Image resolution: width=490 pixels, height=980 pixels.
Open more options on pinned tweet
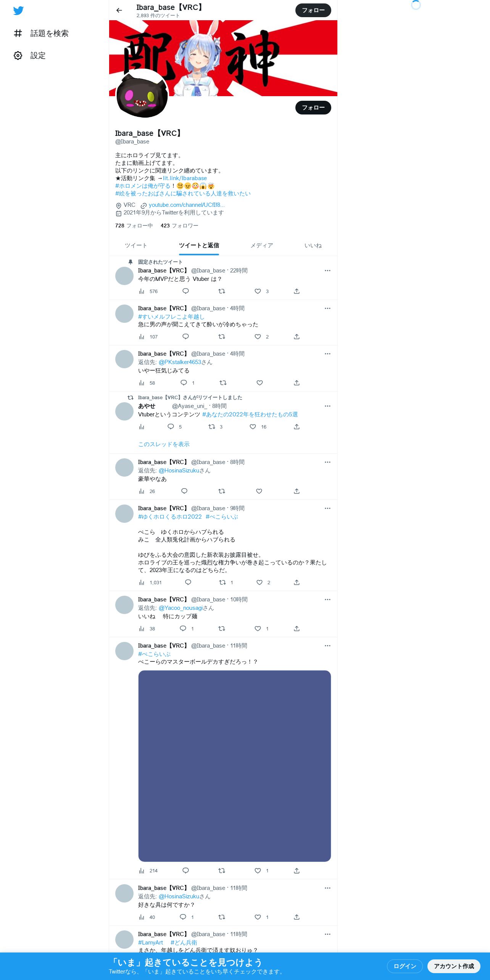pos(327,271)
